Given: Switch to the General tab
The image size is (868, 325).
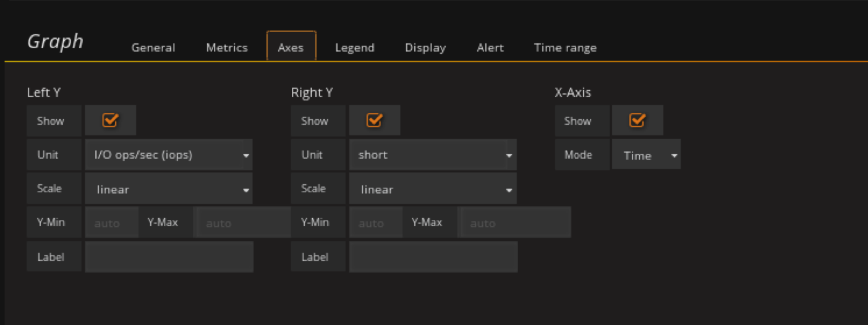Looking at the screenshot, I should pos(153,48).
